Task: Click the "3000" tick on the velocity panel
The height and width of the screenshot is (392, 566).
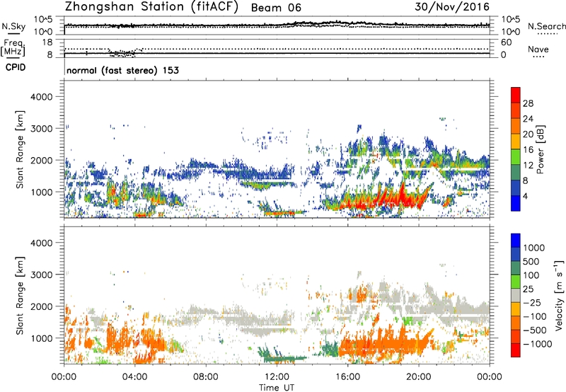Action: 42,275
